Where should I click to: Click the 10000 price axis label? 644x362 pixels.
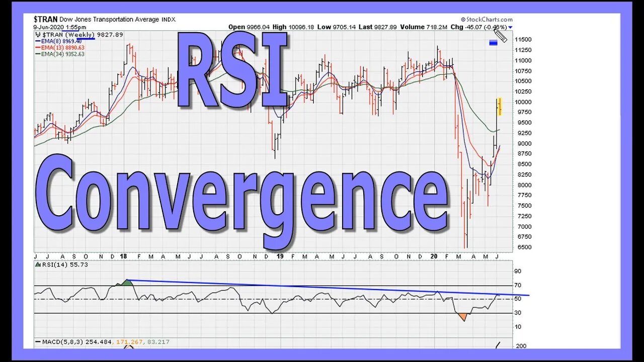[523, 102]
